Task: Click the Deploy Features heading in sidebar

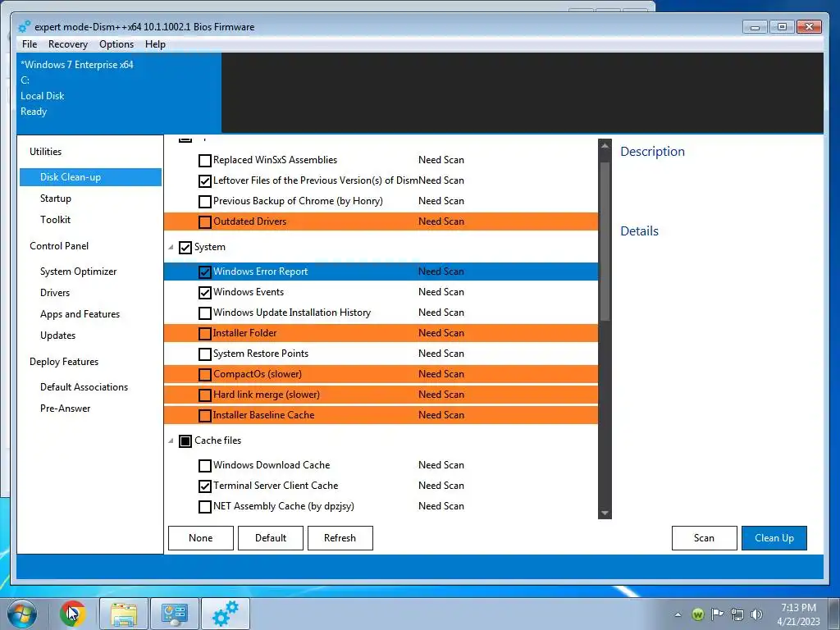Action: point(64,362)
